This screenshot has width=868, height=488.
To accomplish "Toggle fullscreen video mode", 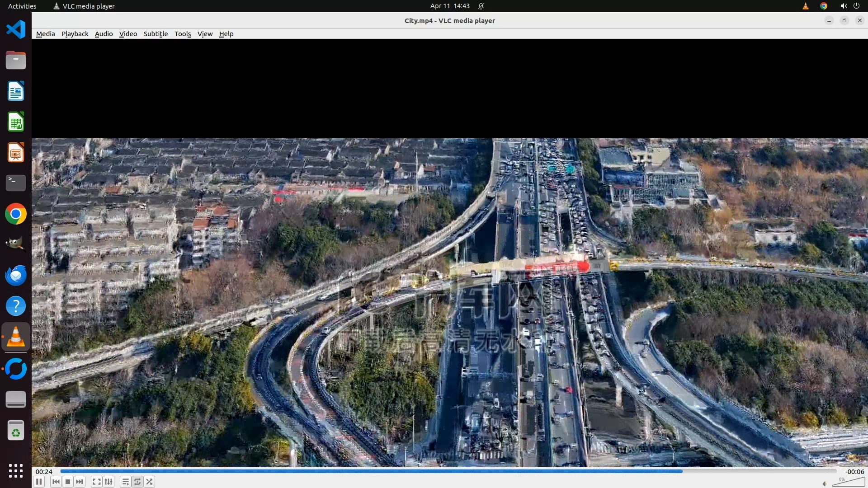I will point(96,482).
